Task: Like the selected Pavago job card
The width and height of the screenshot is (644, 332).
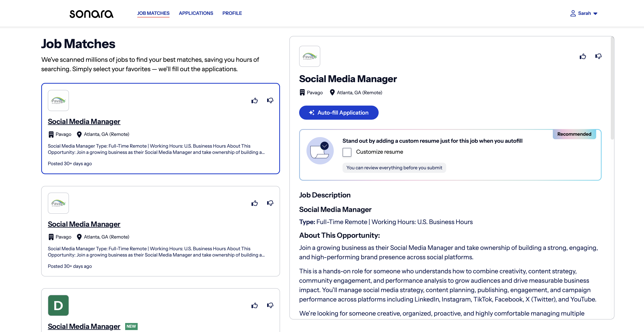Action: click(x=254, y=101)
